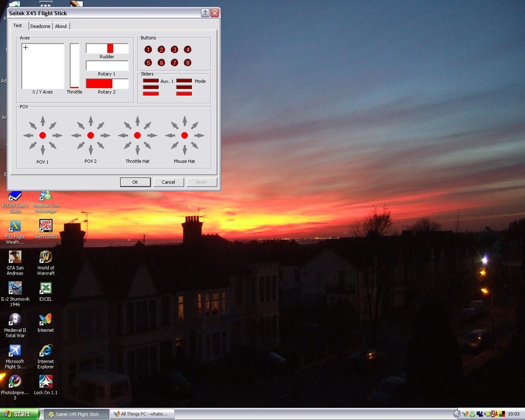Open the Internet Explorer desktop icon
Screen dimensions: 525x420
[x=46, y=356]
